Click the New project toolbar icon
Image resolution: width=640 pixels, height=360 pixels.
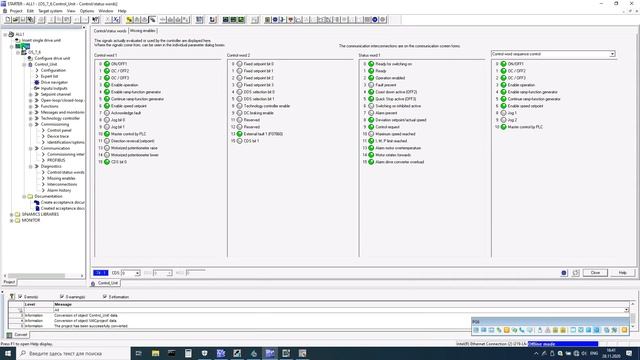7,20
